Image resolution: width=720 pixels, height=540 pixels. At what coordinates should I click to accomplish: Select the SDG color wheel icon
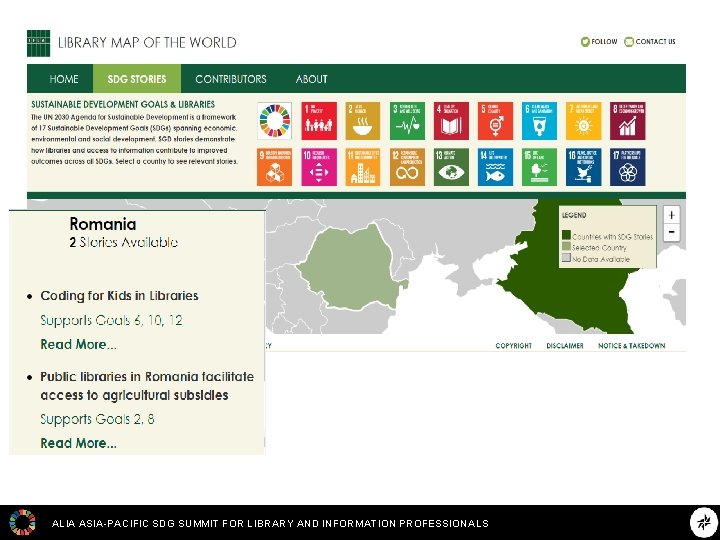coord(275,121)
